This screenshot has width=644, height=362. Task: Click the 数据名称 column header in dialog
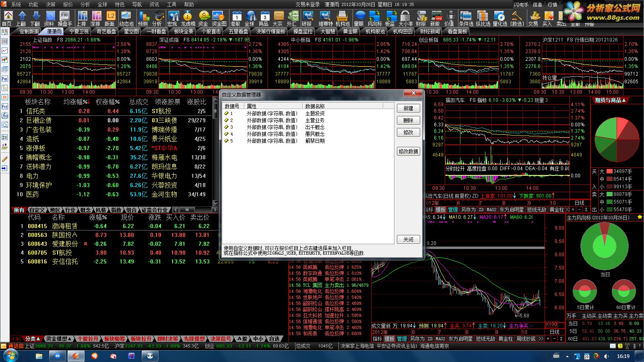[x=342, y=106]
